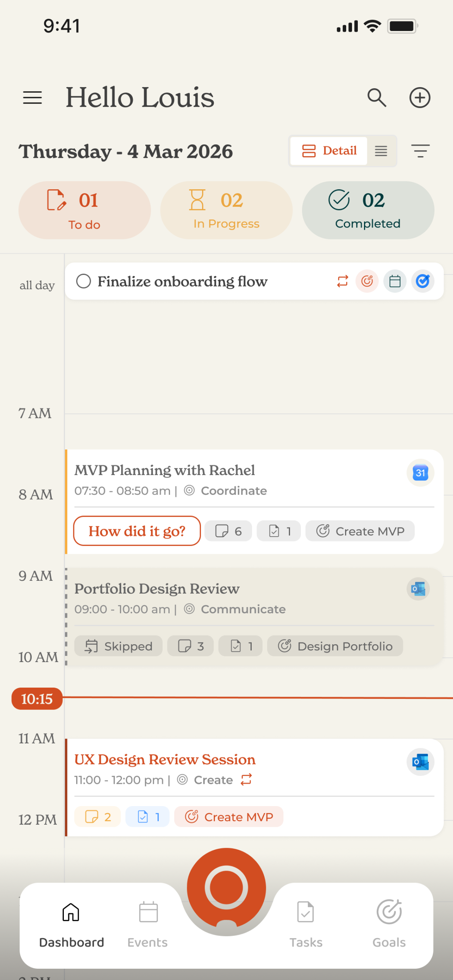Tap the repeat icon on Finalize onboarding flow

342,281
